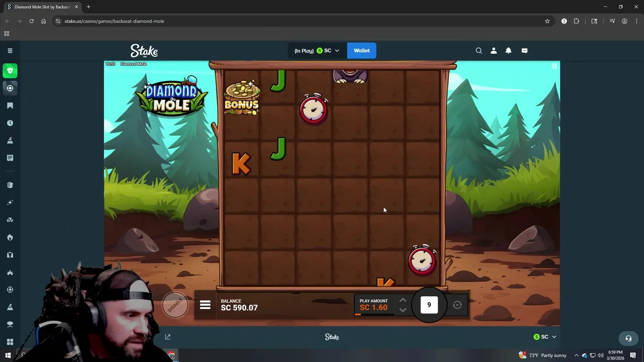Click the Stake logo in header
This screenshot has width=644, height=362.
[144, 51]
